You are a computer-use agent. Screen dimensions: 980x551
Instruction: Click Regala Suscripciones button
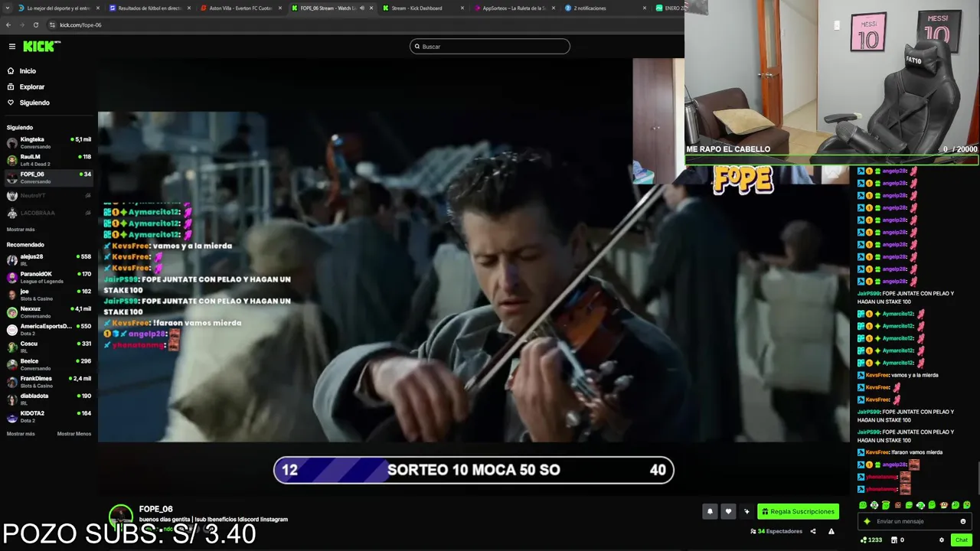(798, 511)
